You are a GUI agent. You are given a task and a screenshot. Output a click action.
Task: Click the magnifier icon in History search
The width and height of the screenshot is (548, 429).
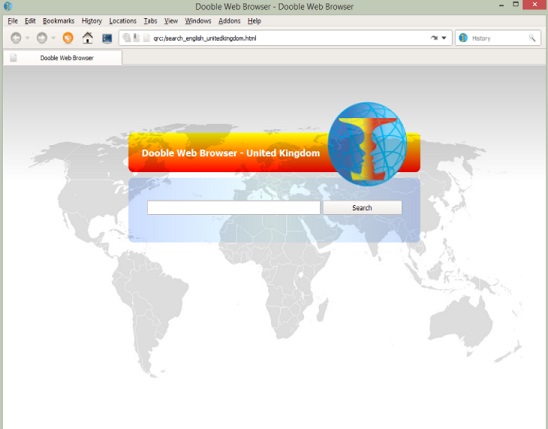coord(532,38)
